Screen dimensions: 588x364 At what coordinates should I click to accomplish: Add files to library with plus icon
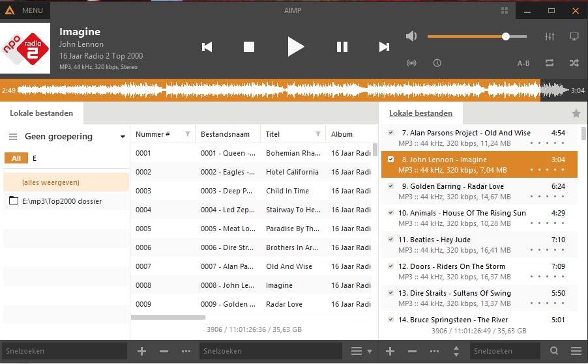click(141, 351)
